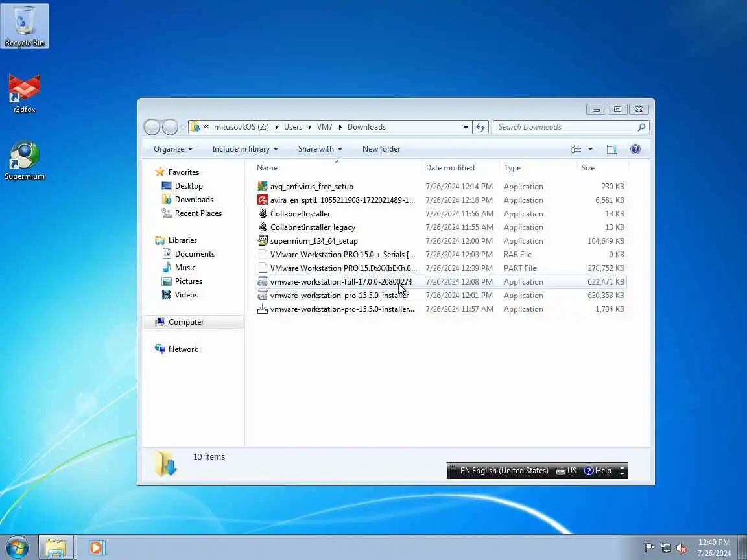Select Computer in the navigation pane
The width and height of the screenshot is (747, 560).
[x=186, y=322]
